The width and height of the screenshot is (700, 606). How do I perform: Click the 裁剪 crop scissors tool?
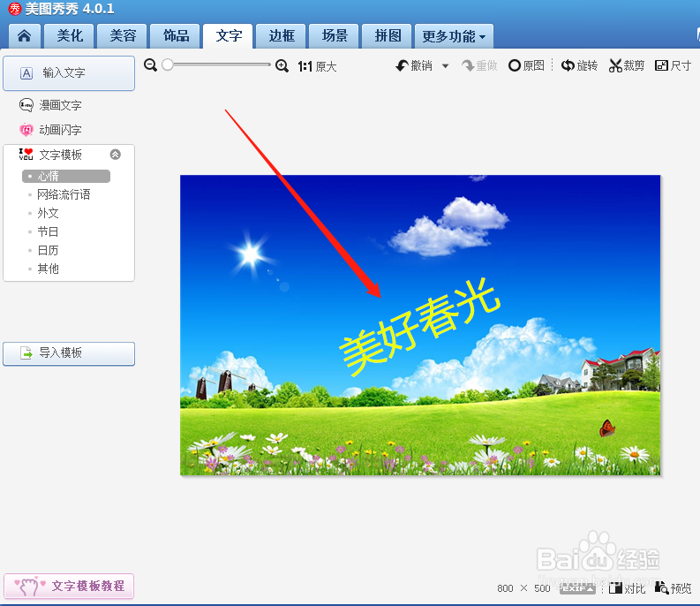click(x=627, y=65)
